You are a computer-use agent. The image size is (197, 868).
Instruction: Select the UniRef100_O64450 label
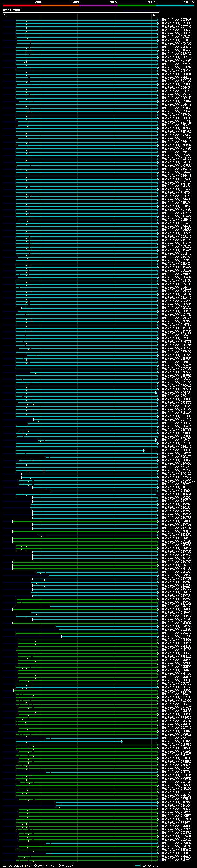click(176, 87)
